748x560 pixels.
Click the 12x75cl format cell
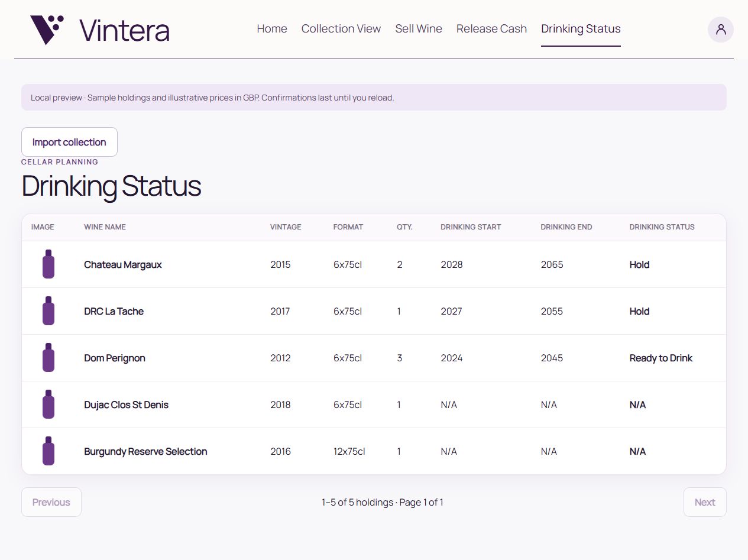pyautogui.click(x=349, y=451)
